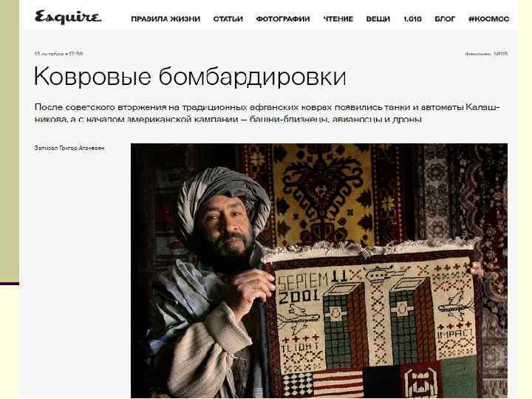Select the ЧТЕНИЕ navigation item
532x399 pixels.
coord(338,19)
